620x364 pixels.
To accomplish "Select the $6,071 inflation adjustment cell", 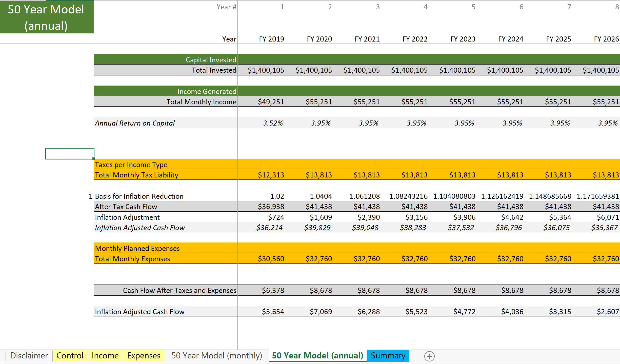I will (x=608, y=217).
